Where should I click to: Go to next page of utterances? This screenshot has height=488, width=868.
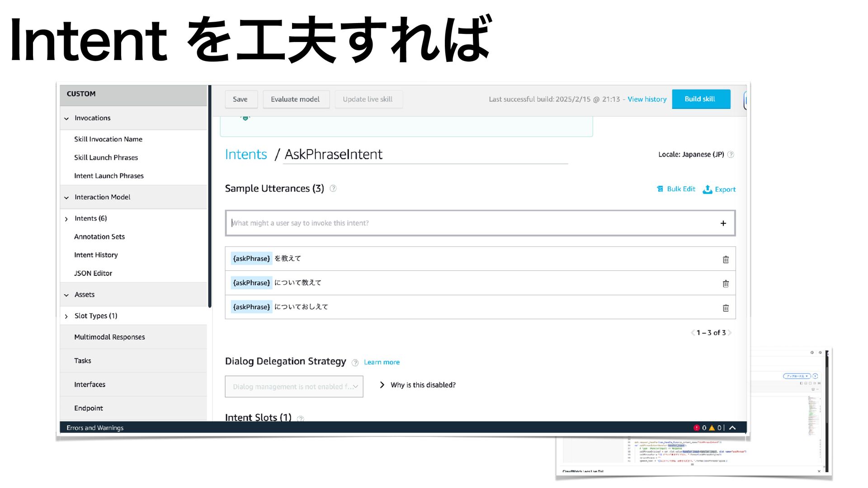click(729, 333)
